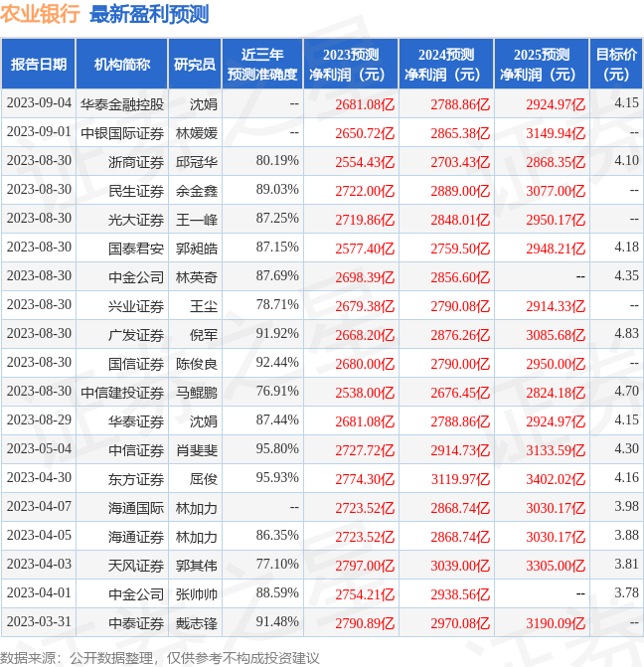Click accuracy value 78.71%
Screen dimensions: 644x667
(x=277, y=305)
